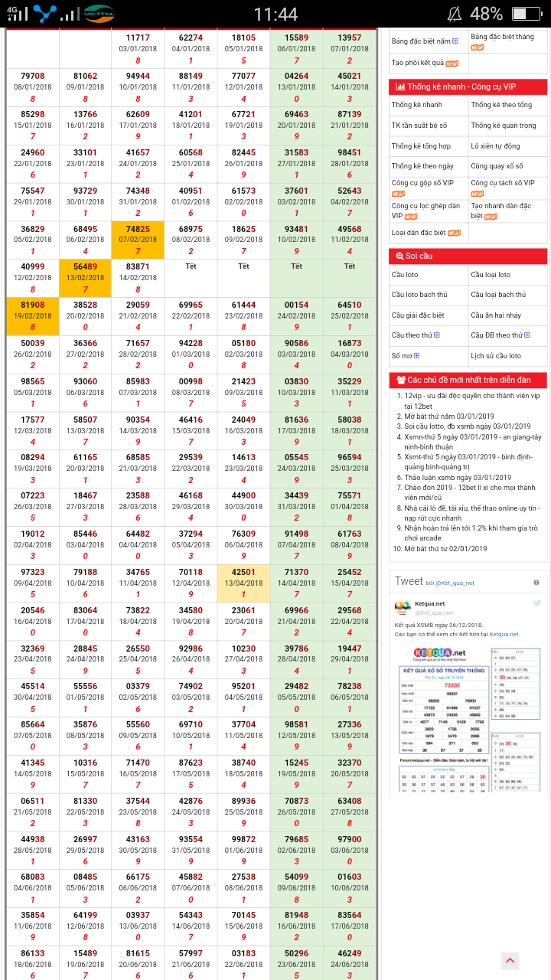Open Ketqua.net link in tweet text
Viewport: 551px width, 980px height.
click(x=504, y=634)
